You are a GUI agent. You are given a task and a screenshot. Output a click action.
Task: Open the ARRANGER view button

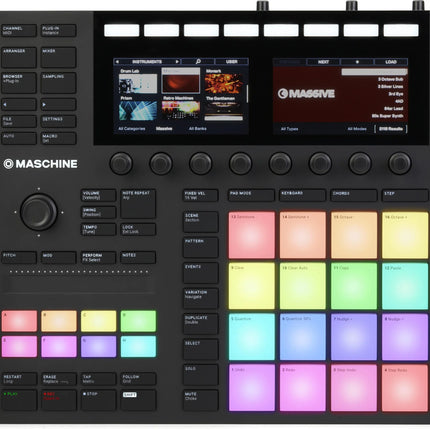point(19,57)
